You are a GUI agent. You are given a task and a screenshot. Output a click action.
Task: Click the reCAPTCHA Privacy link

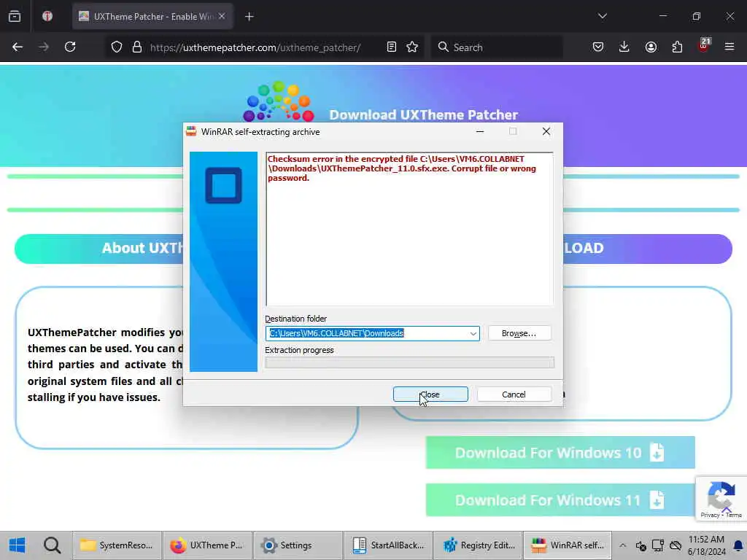point(710,516)
